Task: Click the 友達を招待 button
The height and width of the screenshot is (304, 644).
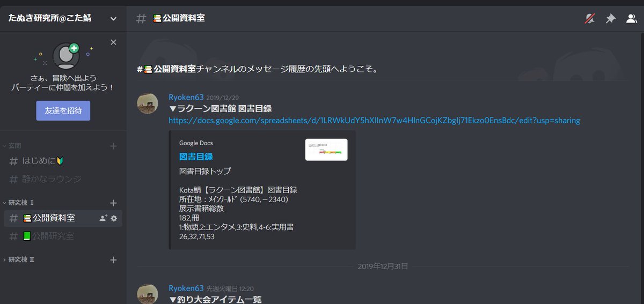Action: click(x=63, y=110)
